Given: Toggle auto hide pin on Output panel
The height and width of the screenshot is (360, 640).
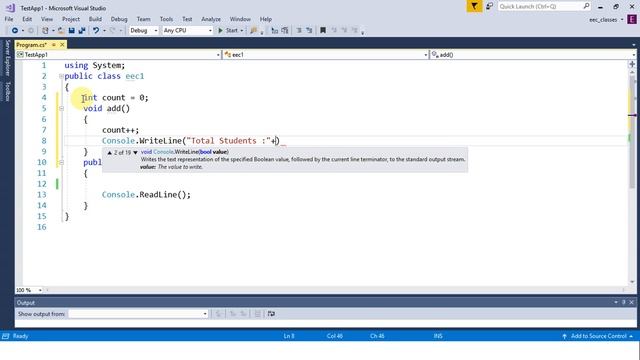Looking at the screenshot, I should (624, 302).
